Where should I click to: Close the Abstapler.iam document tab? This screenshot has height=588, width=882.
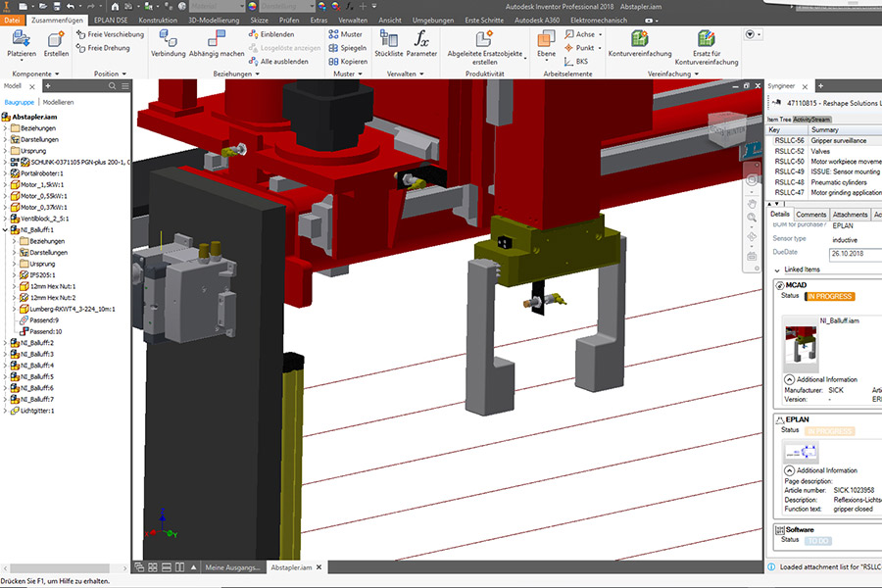(x=318, y=567)
